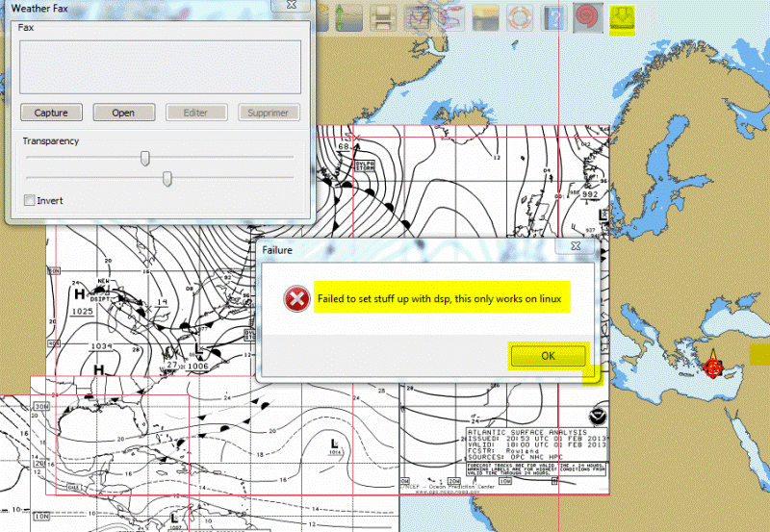Open the route manager graph icon
This screenshot has height=532, width=770.
[x=417, y=16]
